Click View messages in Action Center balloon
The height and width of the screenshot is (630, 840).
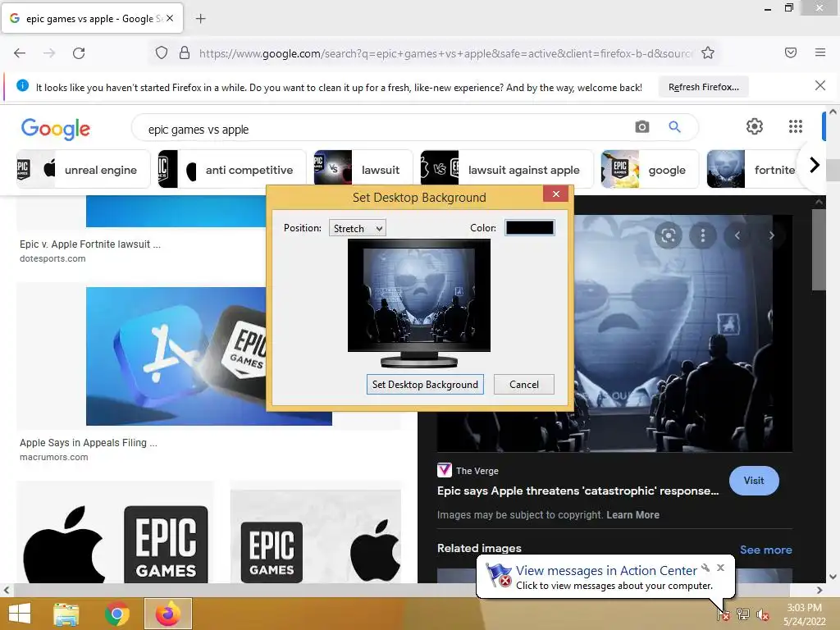click(x=606, y=571)
